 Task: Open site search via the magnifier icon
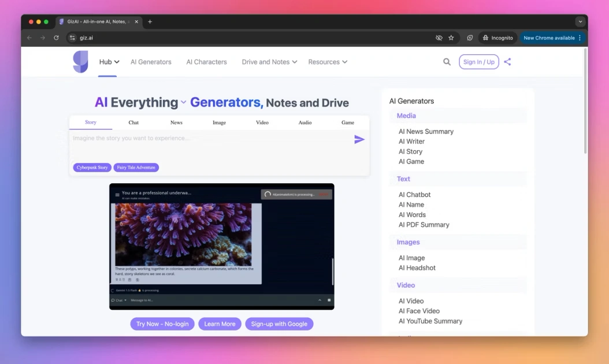click(x=447, y=61)
